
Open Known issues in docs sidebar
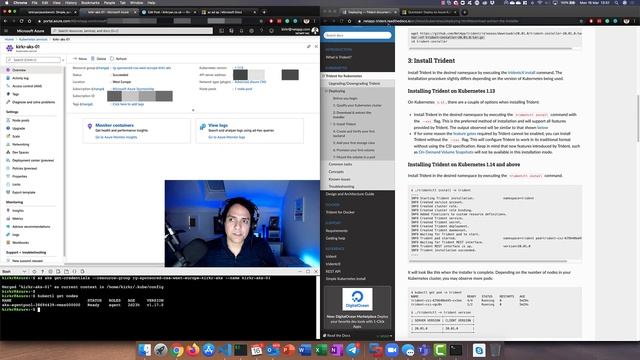coord(340,179)
